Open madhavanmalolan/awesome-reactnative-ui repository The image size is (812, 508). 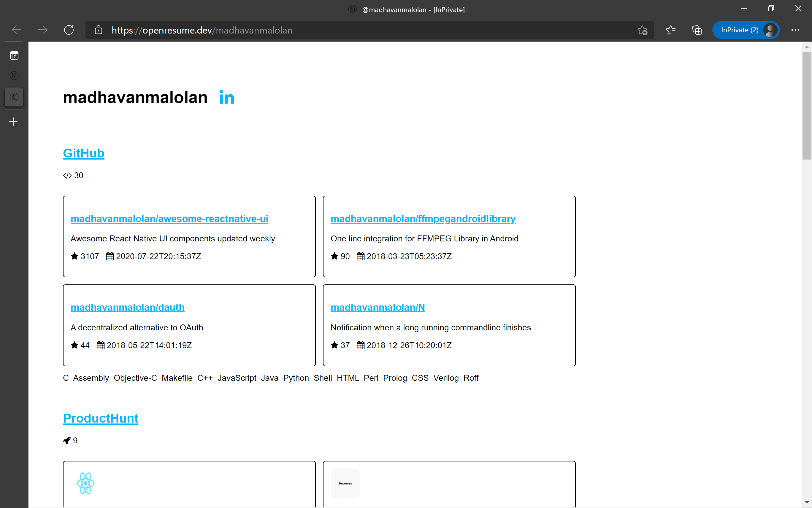click(169, 218)
